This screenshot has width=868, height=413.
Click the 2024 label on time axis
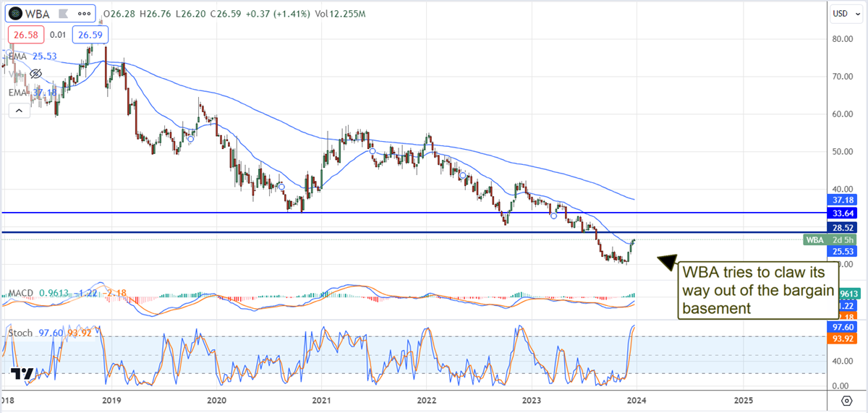(x=638, y=399)
